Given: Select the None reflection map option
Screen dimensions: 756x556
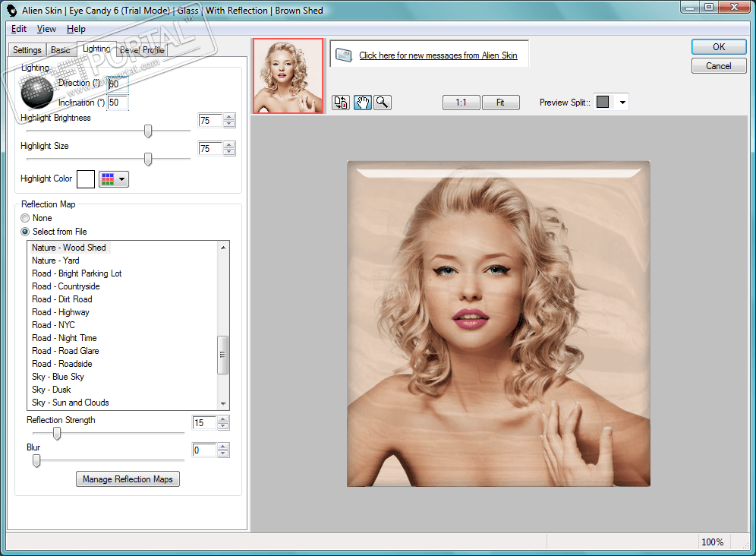Looking at the screenshot, I should (x=25, y=218).
